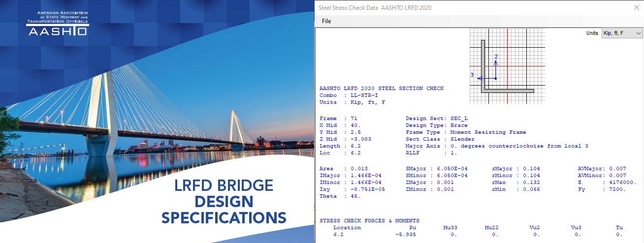
Task: Click the Frame Type Moment Resisting Frame text
Action: 466,132
